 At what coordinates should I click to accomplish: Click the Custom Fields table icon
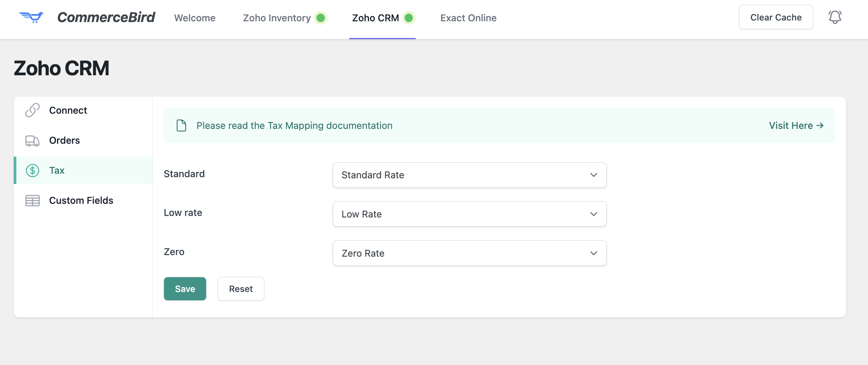pyautogui.click(x=32, y=200)
